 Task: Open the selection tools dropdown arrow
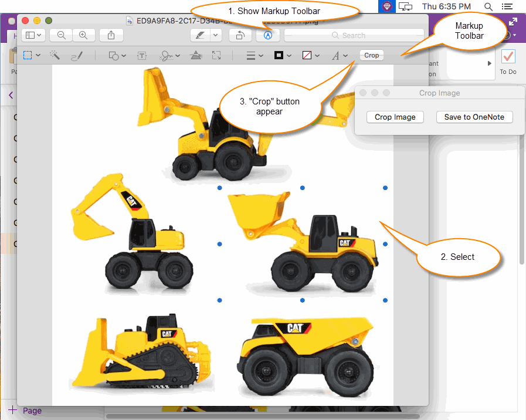click(38, 55)
